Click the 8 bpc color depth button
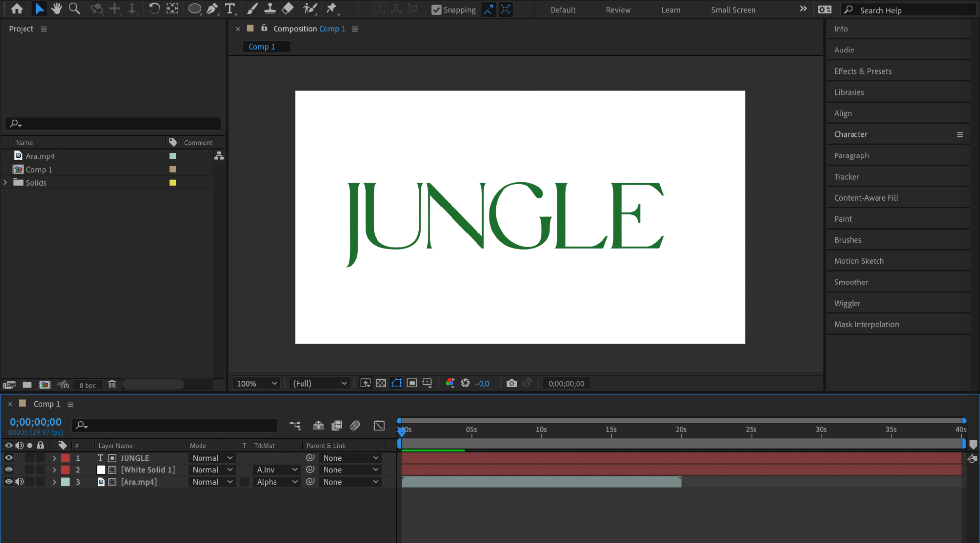This screenshot has width=980, height=543. 88,385
